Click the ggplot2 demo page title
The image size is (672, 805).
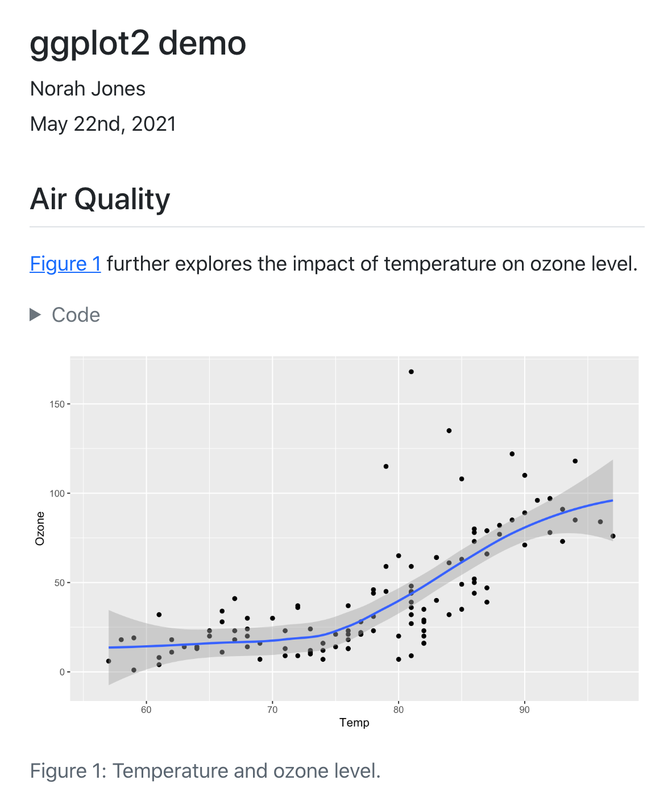coord(138,43)
